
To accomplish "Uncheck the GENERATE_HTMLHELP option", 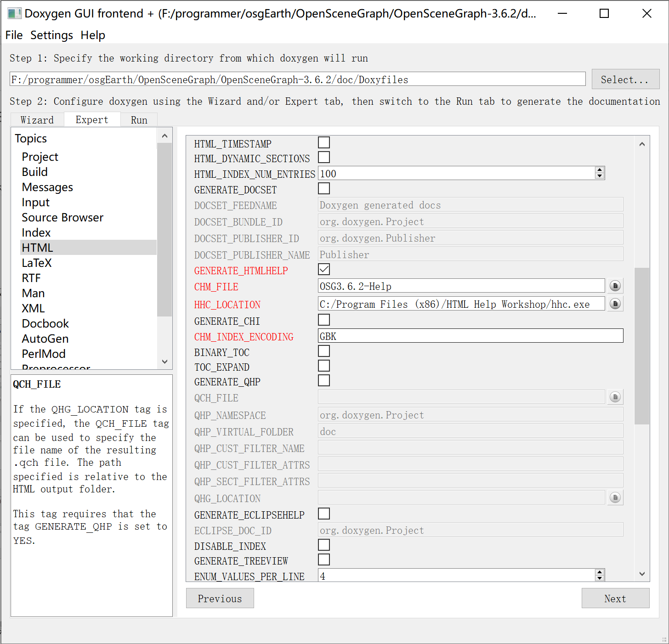I will [324, 269].
